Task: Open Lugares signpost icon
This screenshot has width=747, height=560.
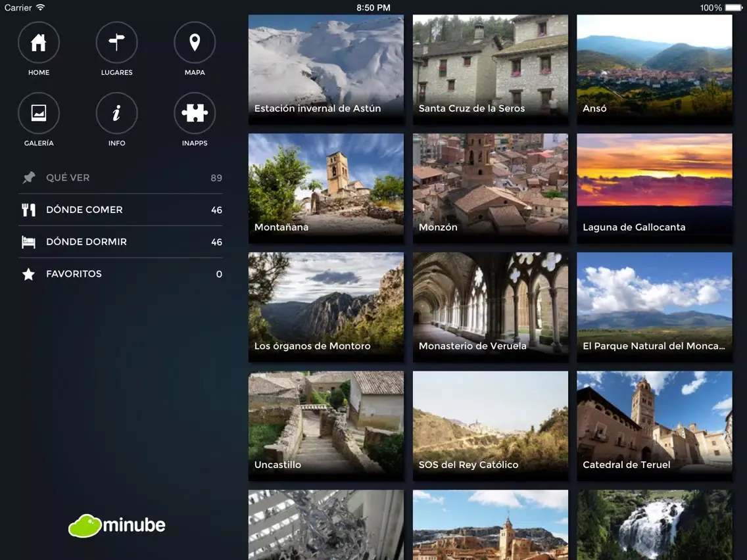Action: [x=117, y=42]
